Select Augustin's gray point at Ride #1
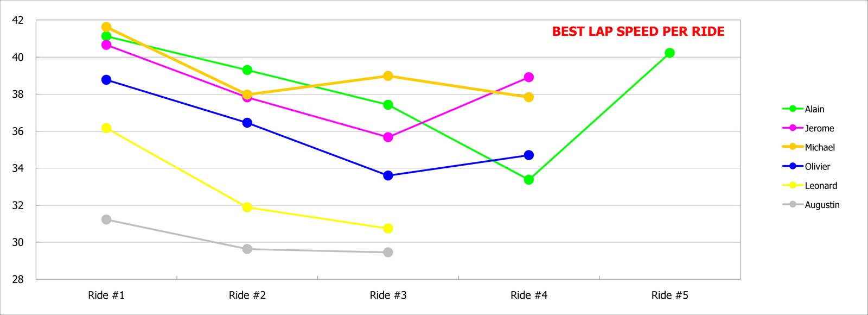The width and height of the screenshot is (868, 315). coord(106,219)
